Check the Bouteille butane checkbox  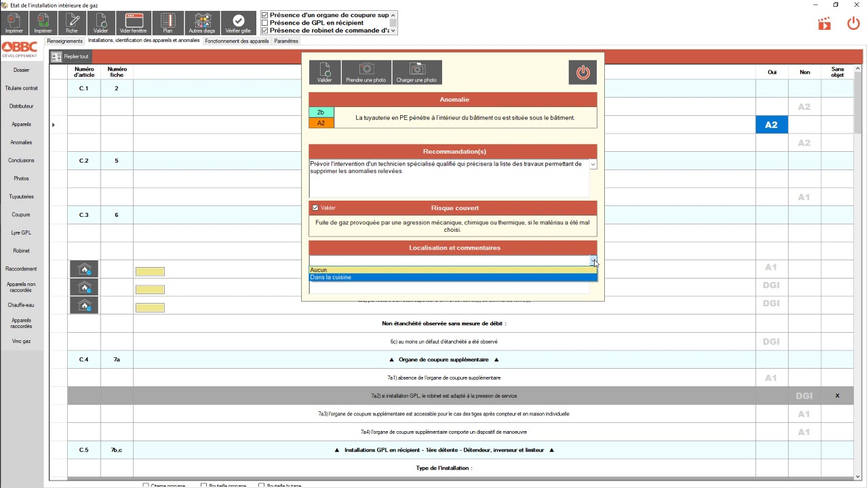coord(262,485)
